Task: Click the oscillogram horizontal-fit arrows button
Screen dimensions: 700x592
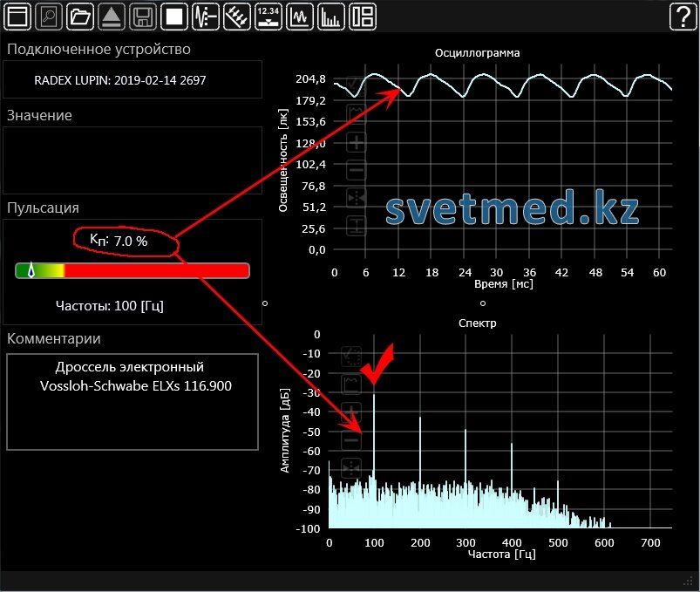Action: click(x=356, y=198)
